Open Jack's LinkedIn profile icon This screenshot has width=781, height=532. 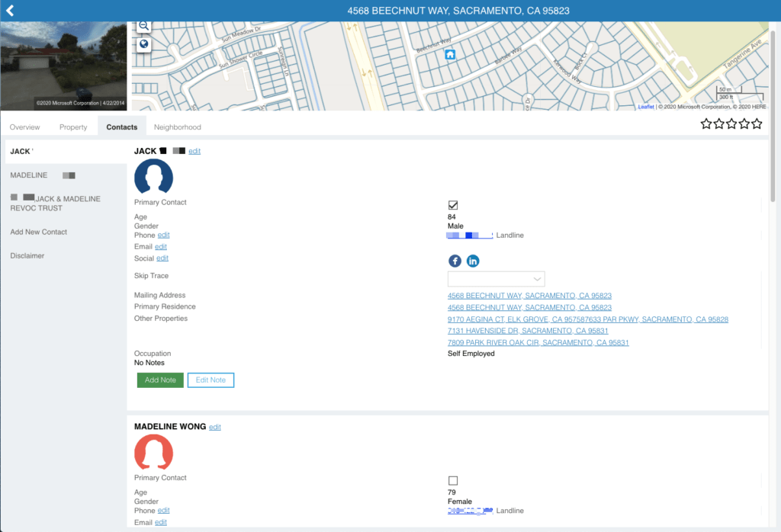472,261
